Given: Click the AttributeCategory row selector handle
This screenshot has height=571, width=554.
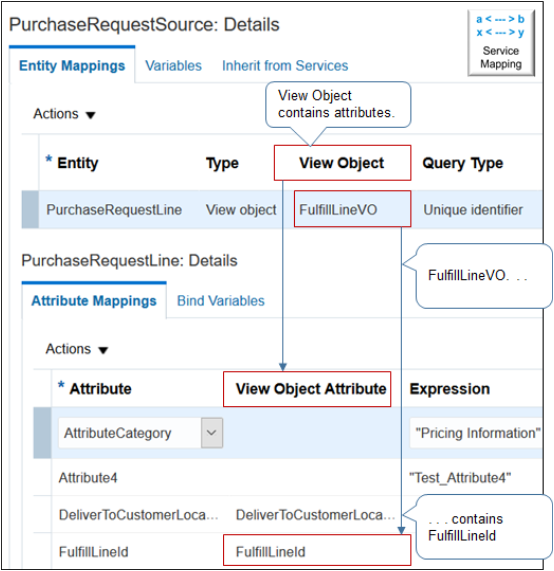Looking at the screenshot, I should [x=42, y=433].
